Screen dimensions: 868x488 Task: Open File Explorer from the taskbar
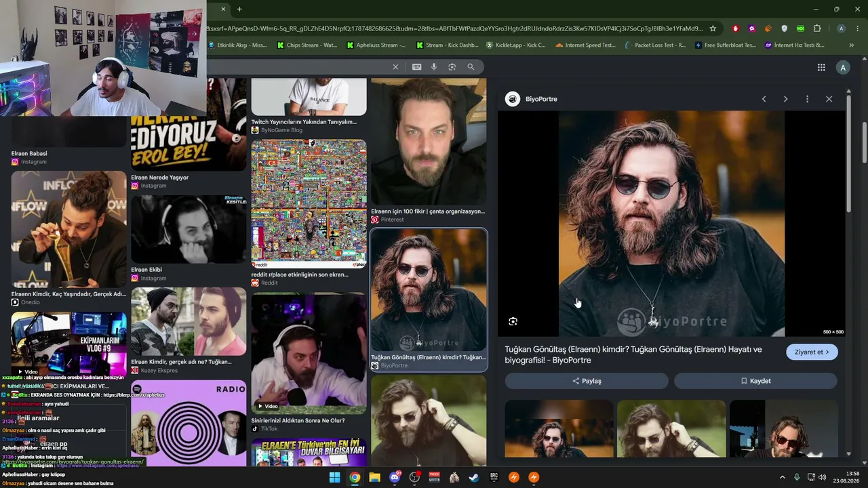(374, 477)
